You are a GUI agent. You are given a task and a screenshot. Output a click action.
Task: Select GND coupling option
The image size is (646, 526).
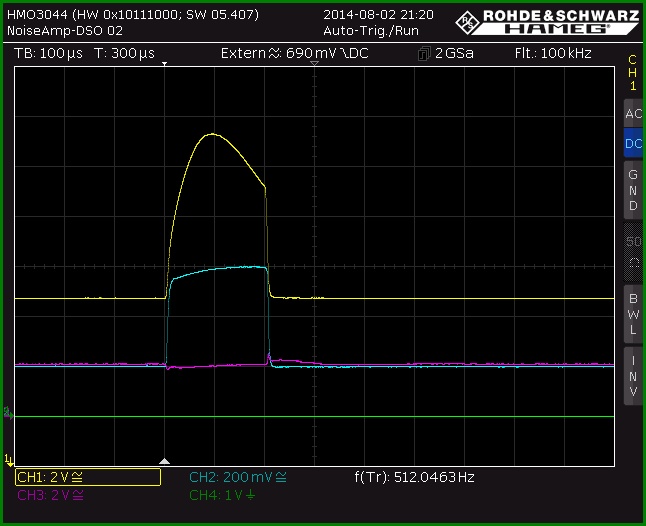633,190
